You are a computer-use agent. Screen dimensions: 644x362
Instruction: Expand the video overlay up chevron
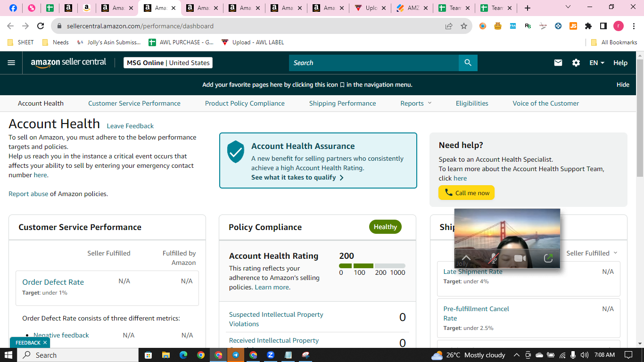click(466, 258)
